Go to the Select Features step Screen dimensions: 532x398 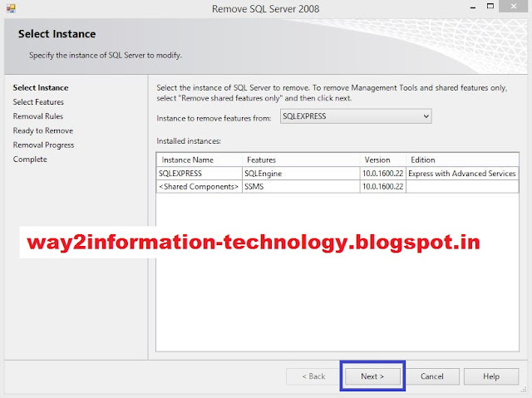point(38,101)
